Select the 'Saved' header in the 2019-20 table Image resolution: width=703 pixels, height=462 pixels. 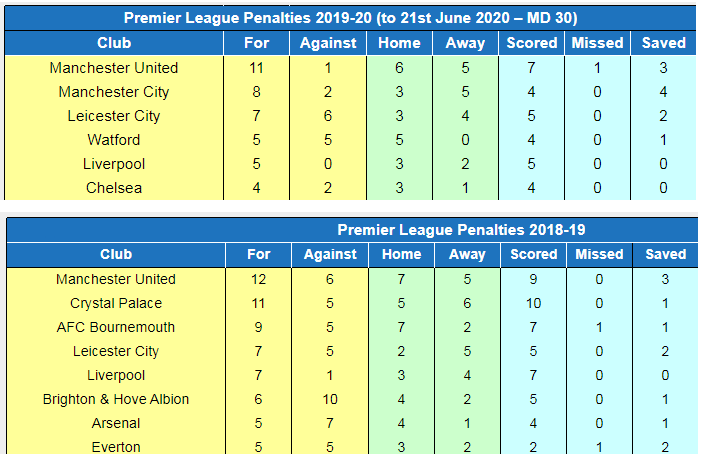[x=664, y=43]
